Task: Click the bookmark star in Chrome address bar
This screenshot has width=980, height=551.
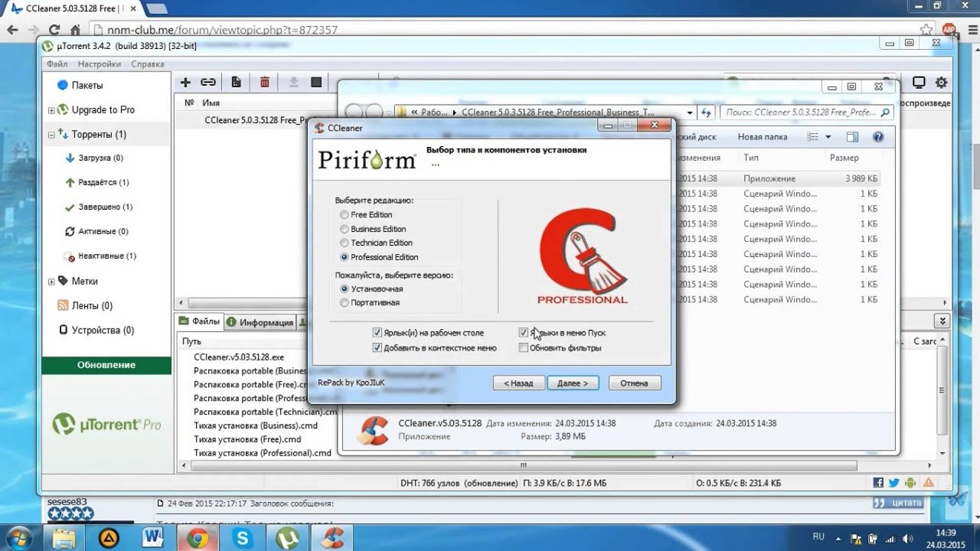Action: [x=927, y=30]
